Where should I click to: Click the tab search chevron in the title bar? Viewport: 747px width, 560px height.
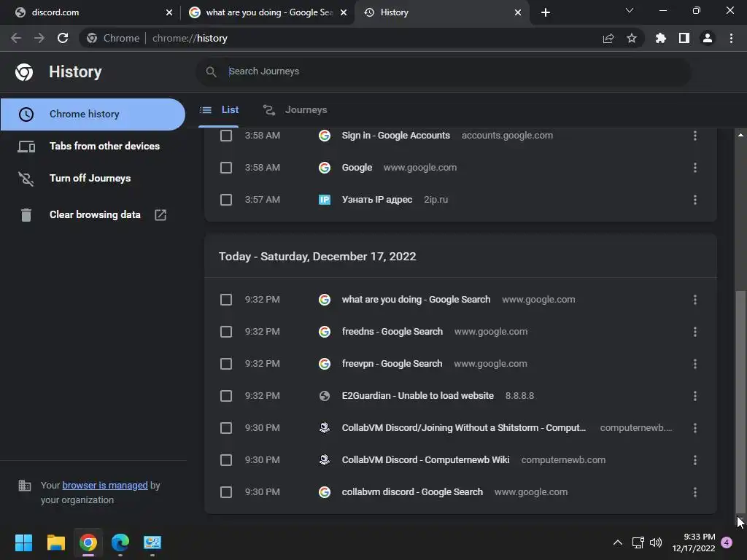point(630,10)
